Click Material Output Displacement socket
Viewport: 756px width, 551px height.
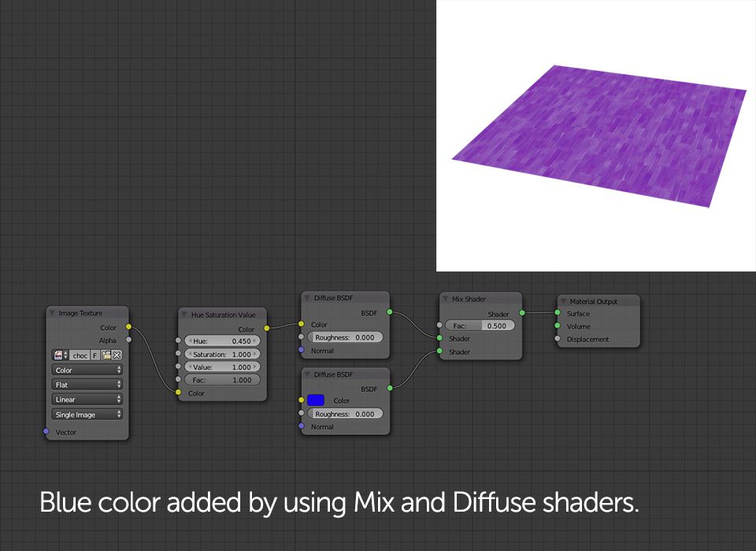click(x=558, y=339)
